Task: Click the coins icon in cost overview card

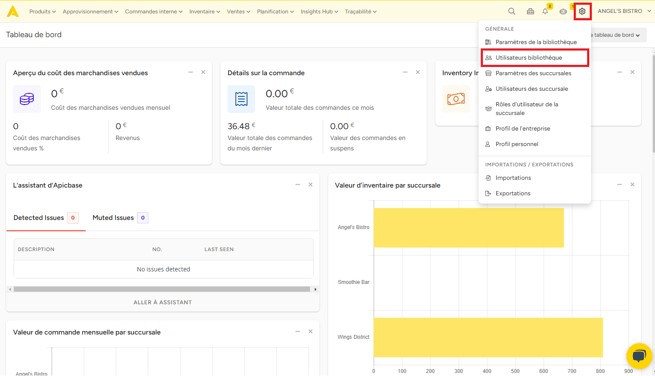Action: (27, 99)
